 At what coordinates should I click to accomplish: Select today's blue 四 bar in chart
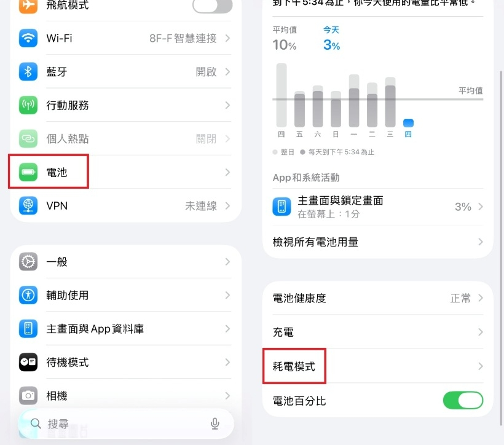(408, 123)
